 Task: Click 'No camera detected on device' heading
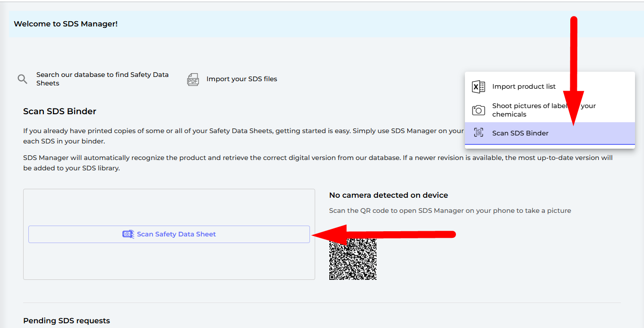[x=388, y=195]
